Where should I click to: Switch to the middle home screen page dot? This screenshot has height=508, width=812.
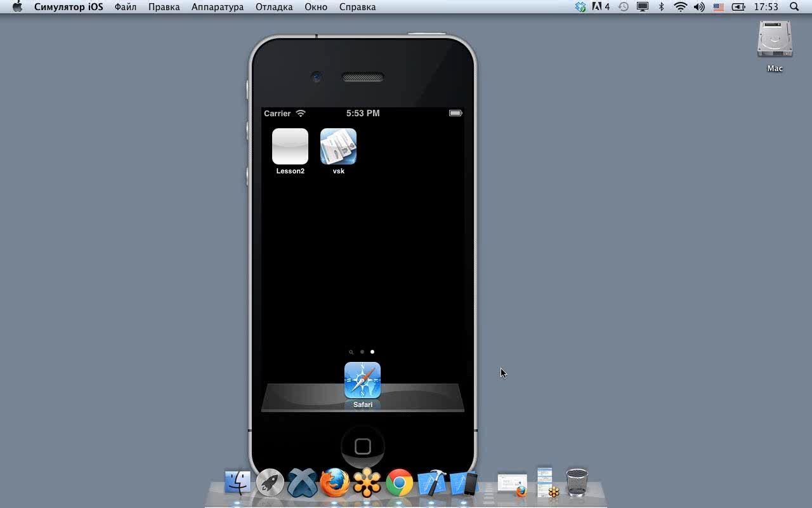[362, 352]
